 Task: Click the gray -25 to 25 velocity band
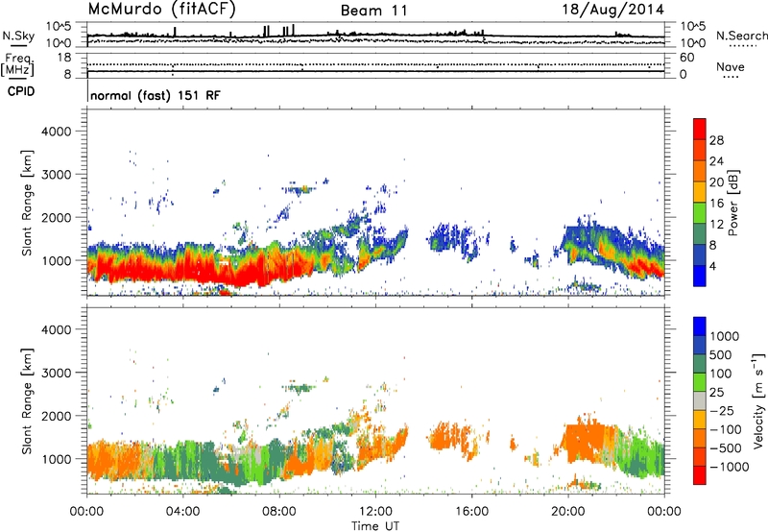(x=700, y=400)
